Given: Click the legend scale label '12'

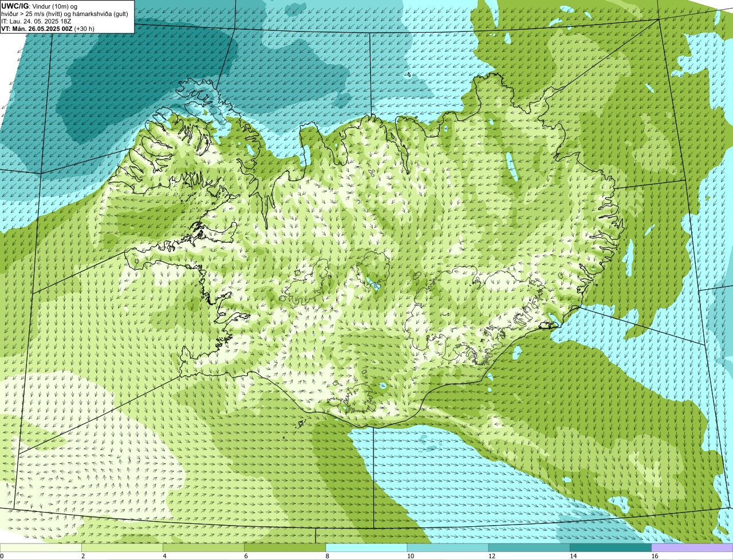Looking at the screenshot, I should 492,556.
